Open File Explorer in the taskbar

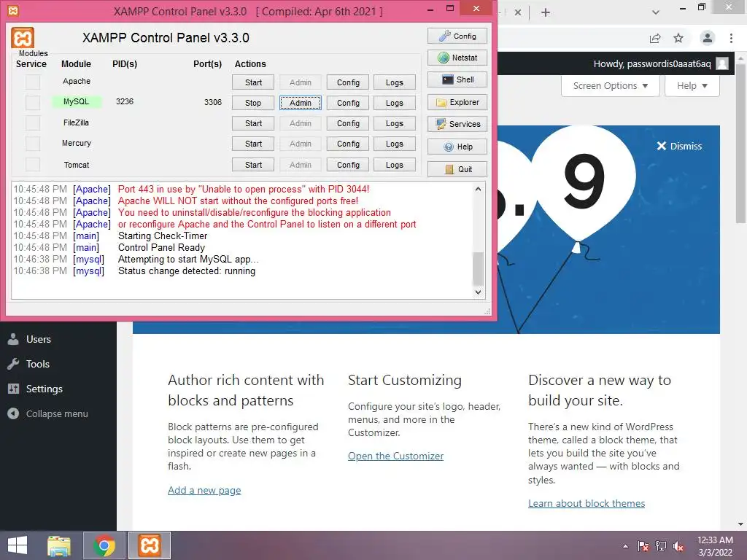(x=59, y=545)
